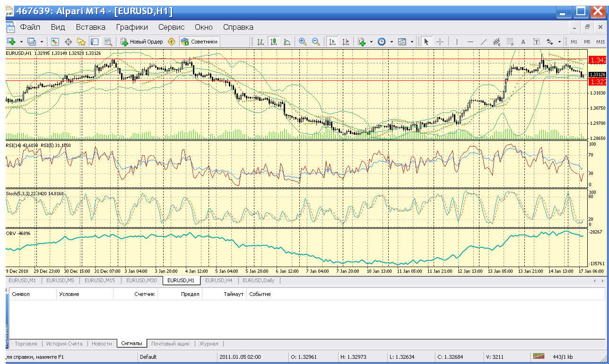
Task: Open Графики menu
Action: tap(132, 27)
